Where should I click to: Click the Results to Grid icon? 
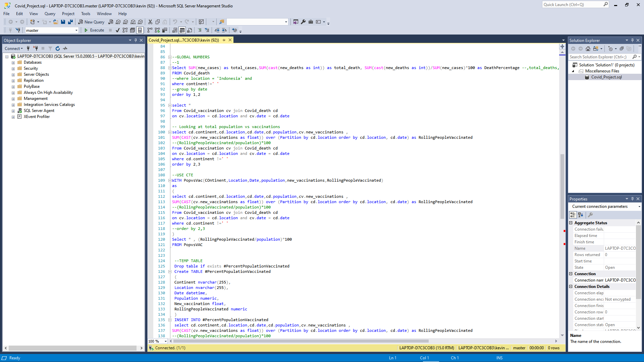[182, 30]
